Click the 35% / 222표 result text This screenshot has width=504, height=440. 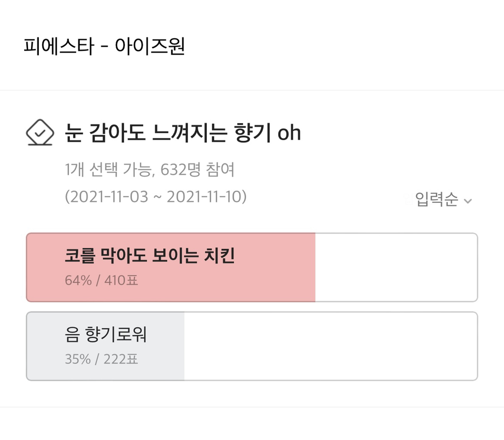[x=101, y=359]
